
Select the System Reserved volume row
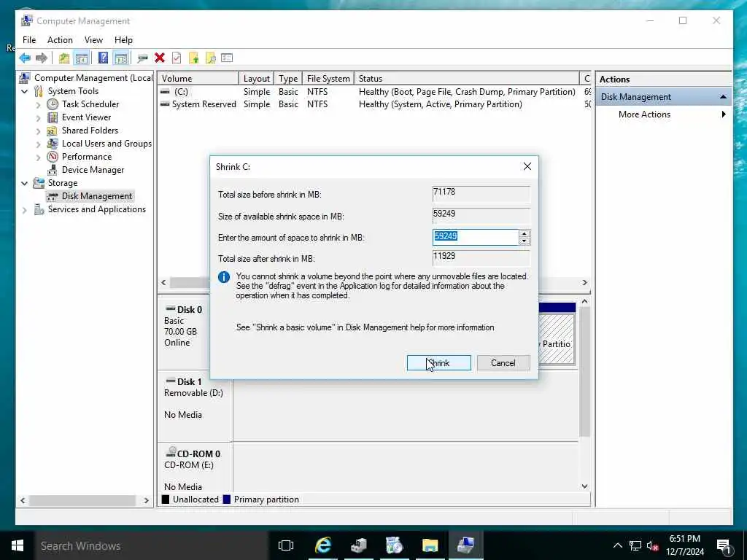pyautogui.click(x=374, y=104)
